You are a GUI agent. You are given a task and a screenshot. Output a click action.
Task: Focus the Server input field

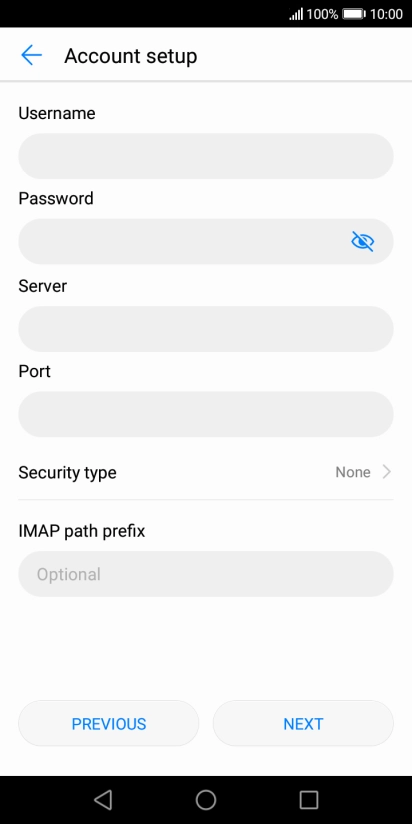click(206, 329)
